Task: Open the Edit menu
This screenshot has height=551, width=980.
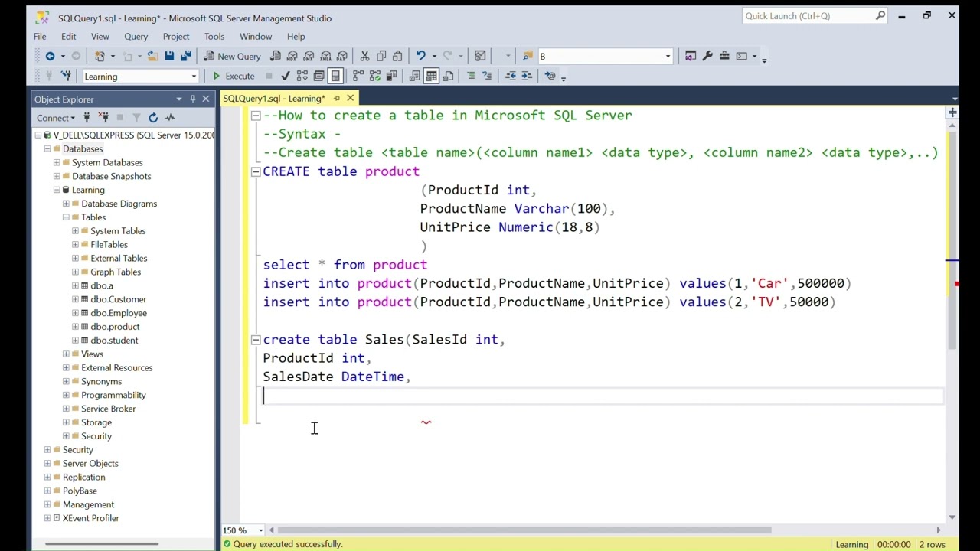Action: tap(68, 36)
